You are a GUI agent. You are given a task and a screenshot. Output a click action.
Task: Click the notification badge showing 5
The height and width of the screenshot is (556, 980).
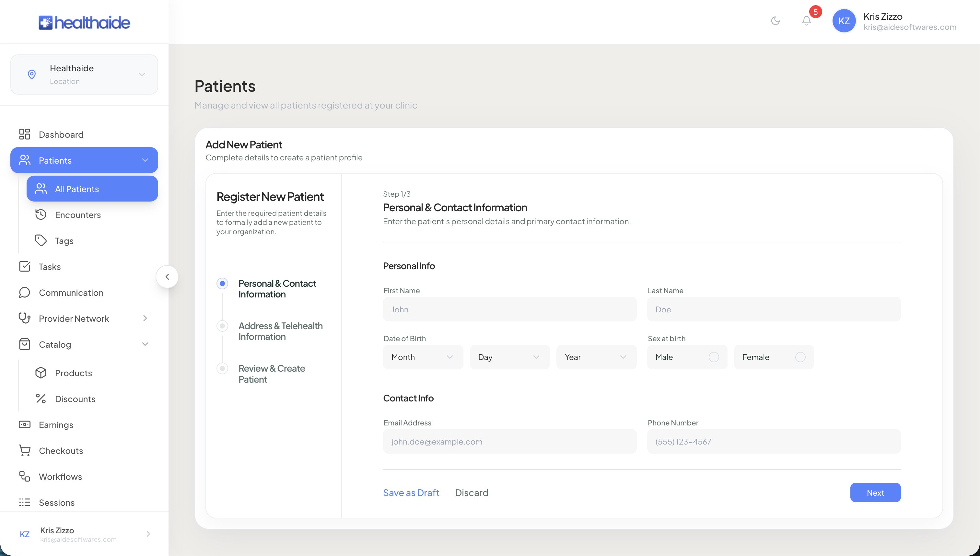tap(815, 12)
